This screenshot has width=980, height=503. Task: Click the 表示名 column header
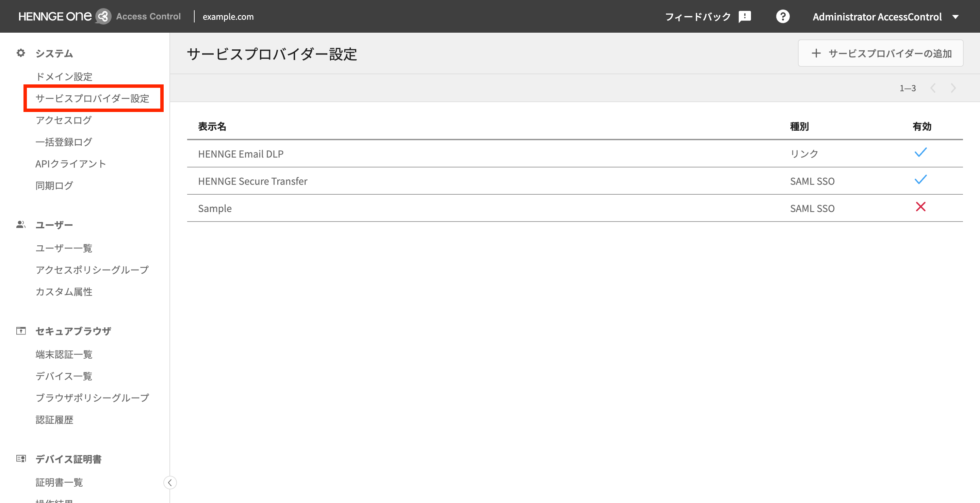point(212,126)
